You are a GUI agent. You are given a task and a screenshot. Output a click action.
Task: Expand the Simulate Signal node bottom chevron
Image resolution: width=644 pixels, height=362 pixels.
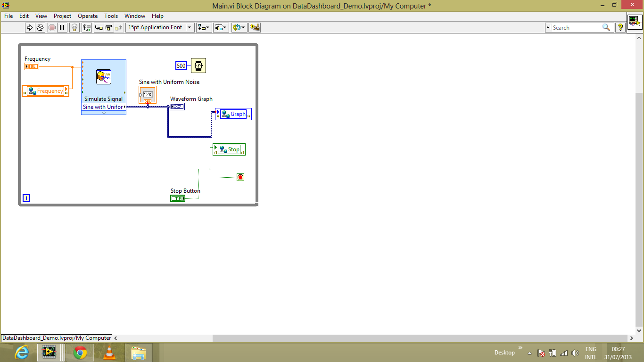point(104,113)
